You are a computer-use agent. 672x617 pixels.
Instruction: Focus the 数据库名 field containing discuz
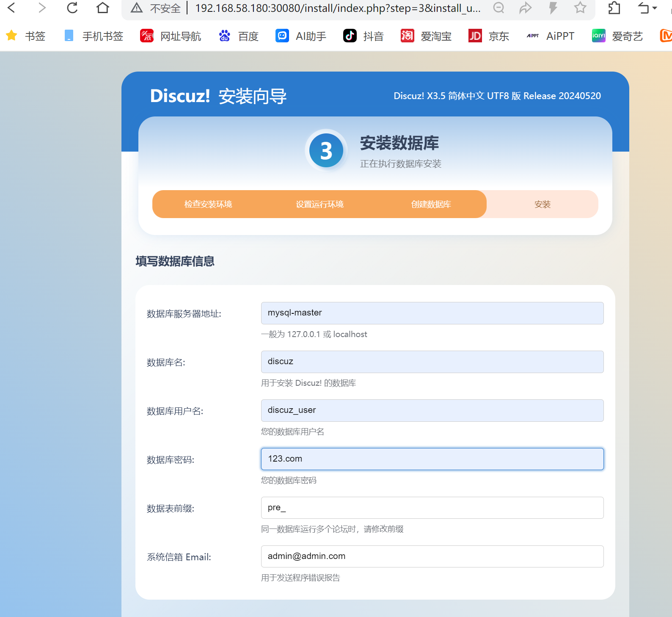coord(432,362)
